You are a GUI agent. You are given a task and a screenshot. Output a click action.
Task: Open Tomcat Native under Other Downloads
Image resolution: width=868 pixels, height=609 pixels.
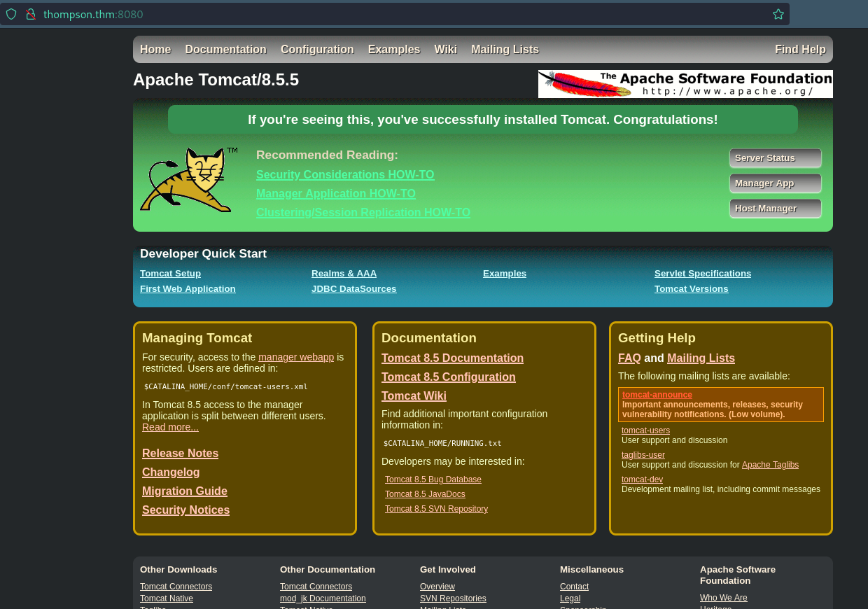coord(167,598)
